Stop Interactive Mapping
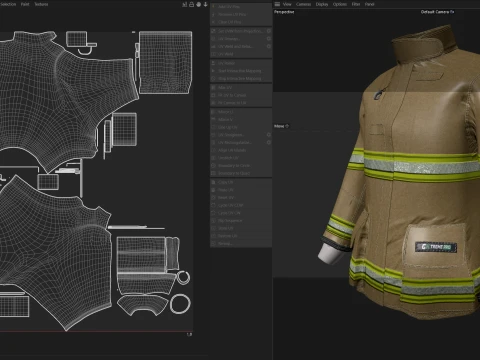The height and width of the screenshot is (360, 480). coord(241,78)
